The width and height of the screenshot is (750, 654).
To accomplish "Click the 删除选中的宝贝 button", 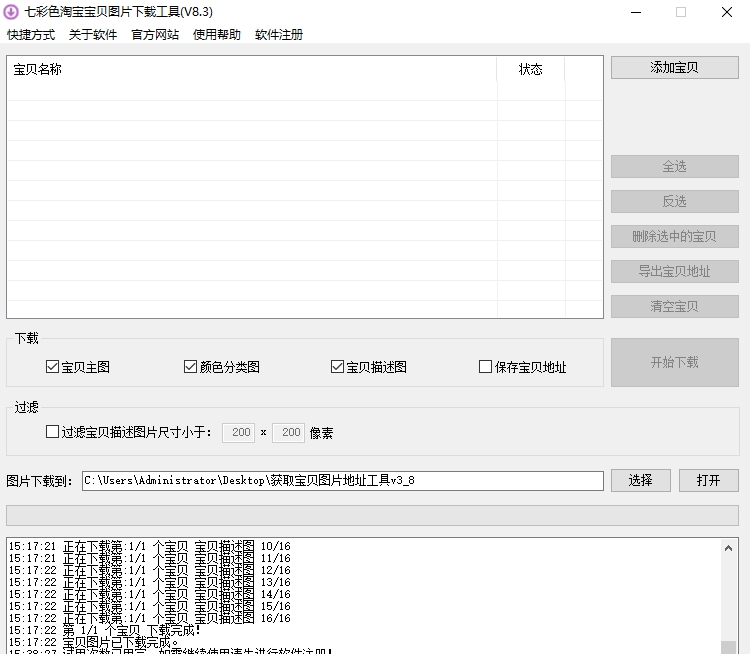I will (674, 236).
